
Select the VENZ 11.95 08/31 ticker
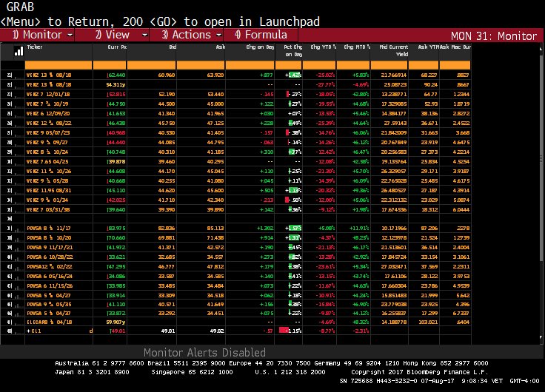coord(49,191)
